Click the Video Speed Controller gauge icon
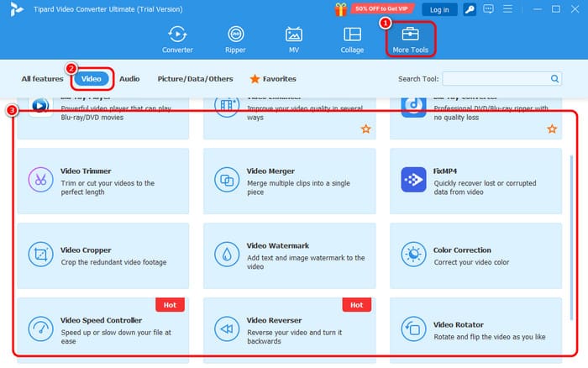Viewport: 588px width, 368px height. [40, 329]
